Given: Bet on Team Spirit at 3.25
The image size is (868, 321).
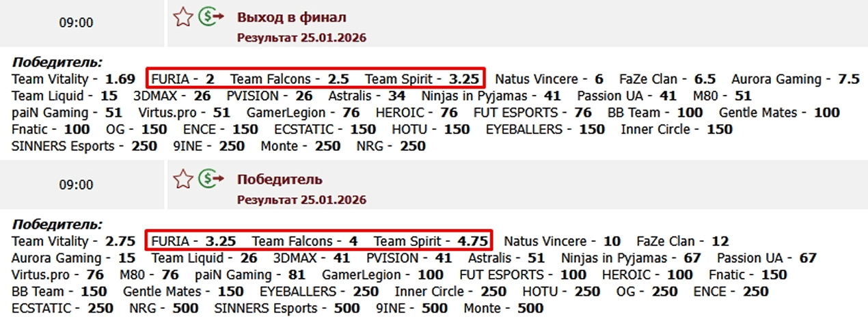Looking at the screenshot, I should (464, 79).
